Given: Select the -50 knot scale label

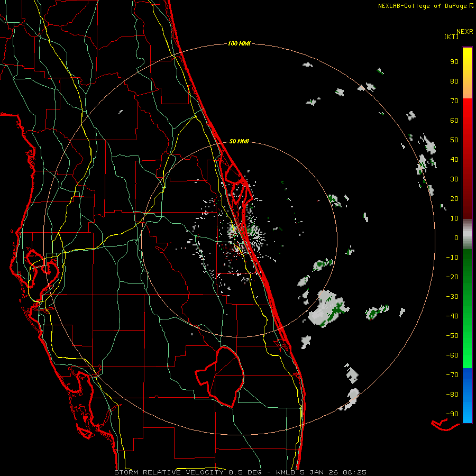Looking at the screenshot, I should (x=452, y=336).
